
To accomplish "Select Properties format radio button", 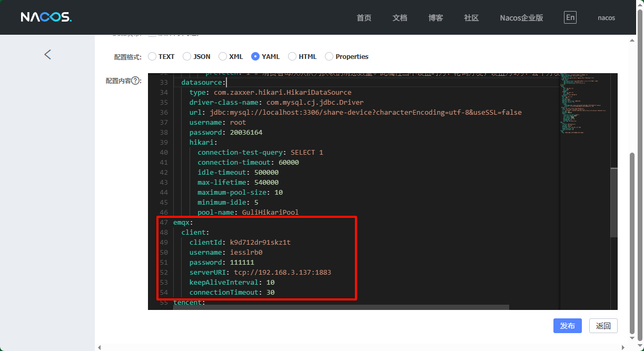I will [329, 56].
